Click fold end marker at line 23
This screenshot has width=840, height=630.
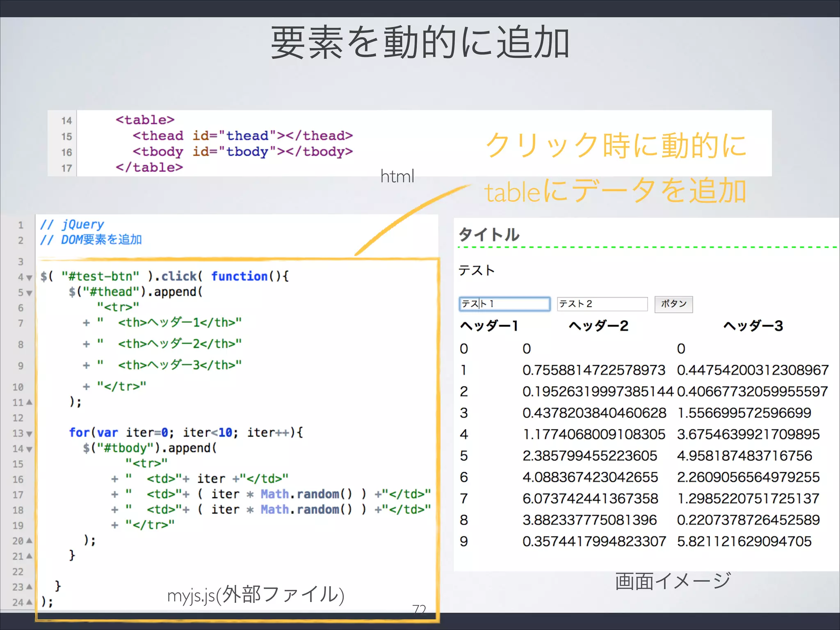29,587
